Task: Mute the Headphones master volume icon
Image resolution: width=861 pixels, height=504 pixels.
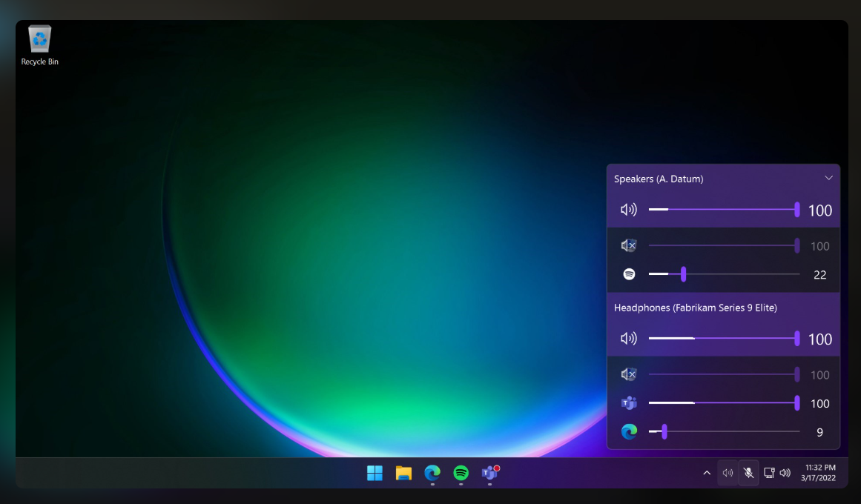Action: [629, 338]
